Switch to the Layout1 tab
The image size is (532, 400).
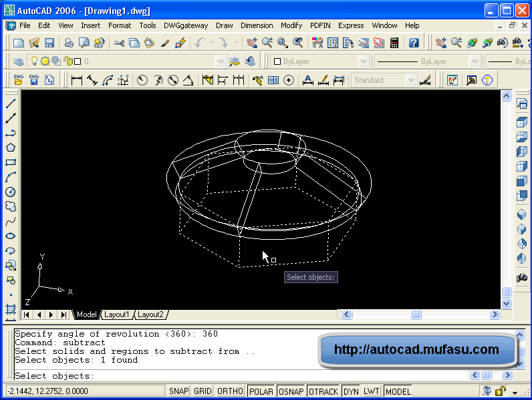click(x=116, y=315)
